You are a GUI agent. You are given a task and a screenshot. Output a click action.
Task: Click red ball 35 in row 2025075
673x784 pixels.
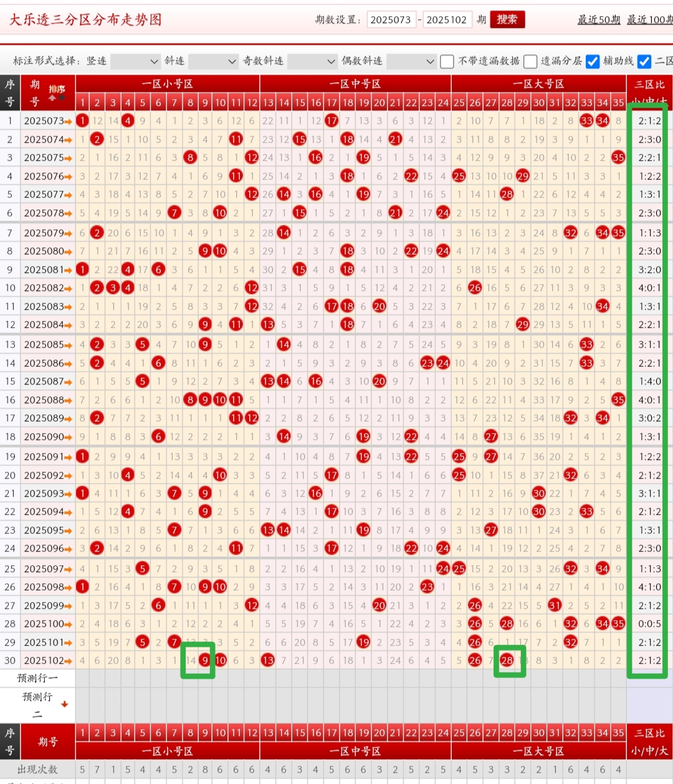(618, 158)
